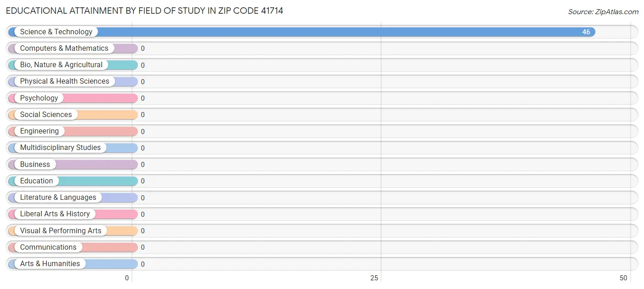
Task: Click the Psychology category label
Action: coord(39,98)
